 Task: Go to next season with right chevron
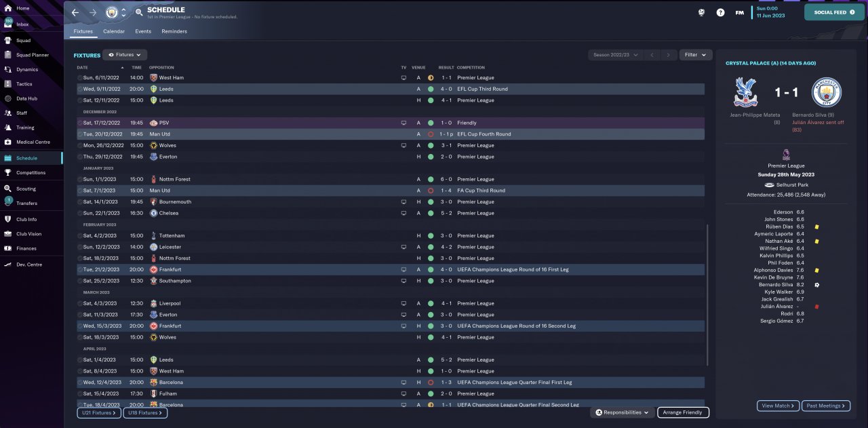point(669,55)
